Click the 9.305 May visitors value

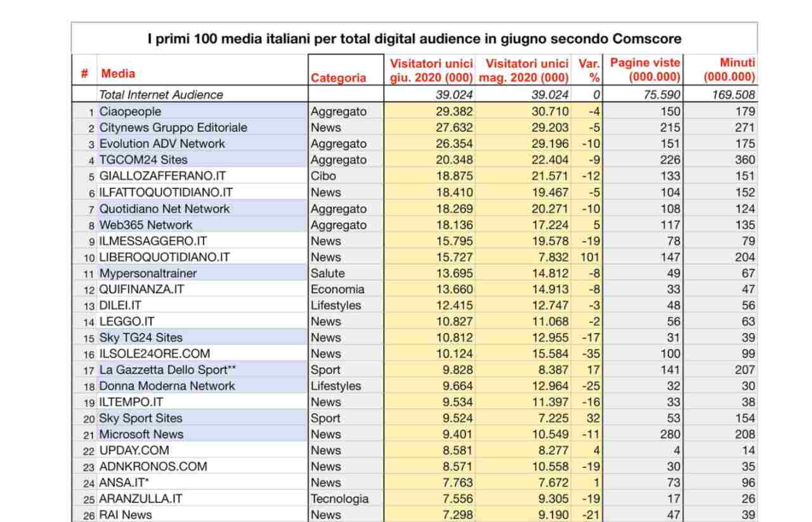click(x=553, y=499)
